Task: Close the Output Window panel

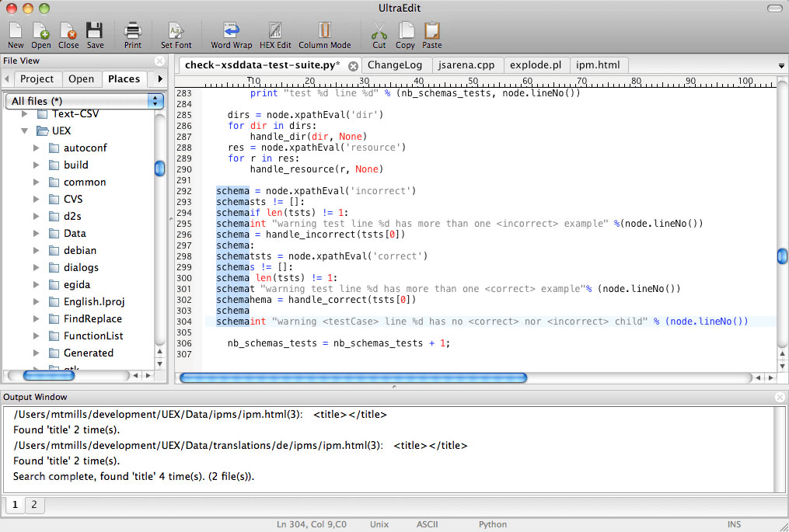Action: coord(780,397)
